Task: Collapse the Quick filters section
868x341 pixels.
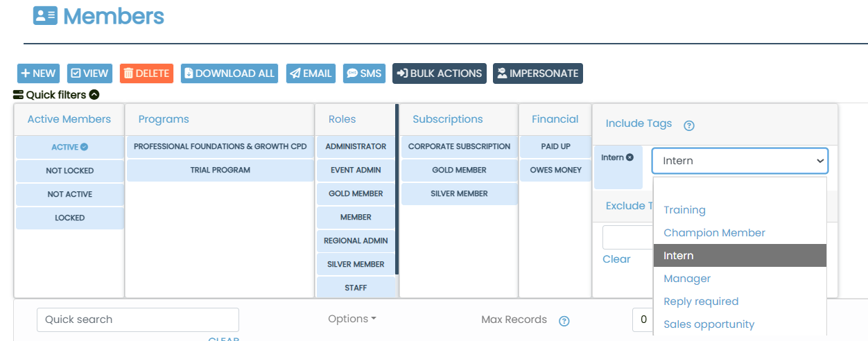Action: [94, 95]
